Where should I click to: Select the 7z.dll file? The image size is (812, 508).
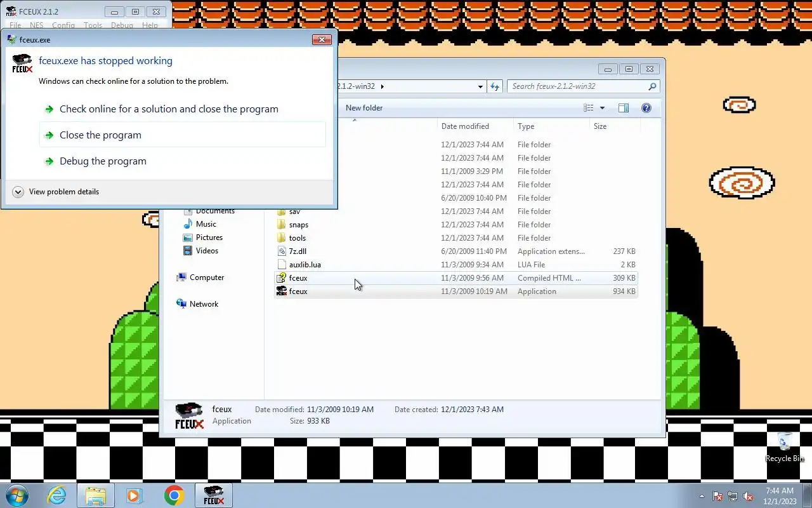(x=455, y=251)
